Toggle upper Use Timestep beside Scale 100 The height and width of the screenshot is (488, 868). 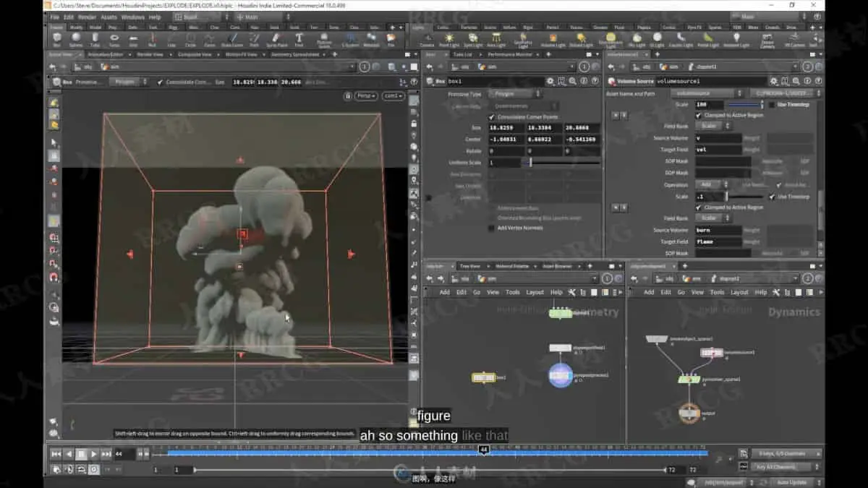pos(772,105)
